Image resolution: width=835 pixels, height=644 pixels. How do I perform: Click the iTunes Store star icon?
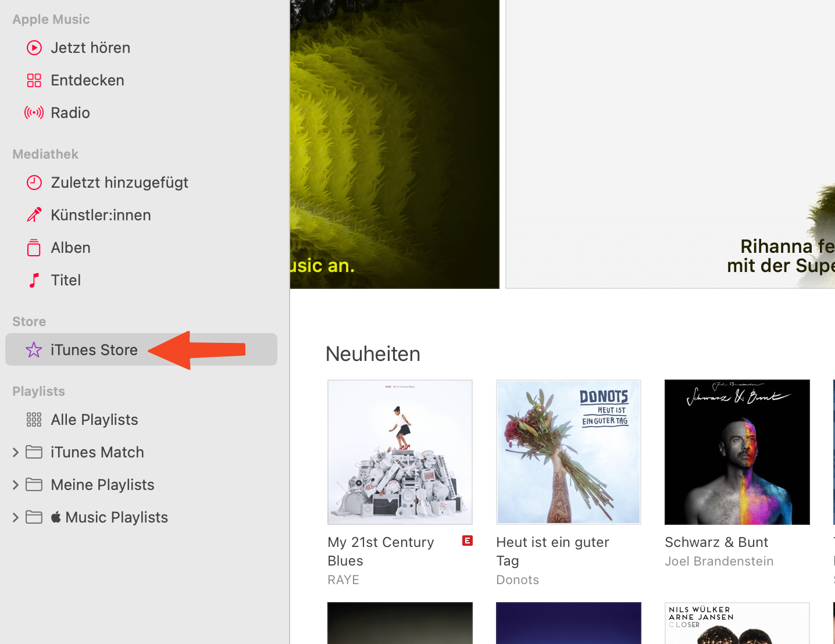tap(34, 350)
